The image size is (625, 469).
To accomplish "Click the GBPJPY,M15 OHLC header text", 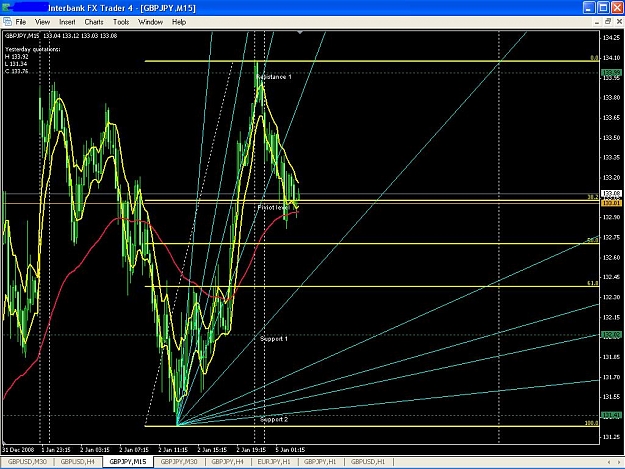I will [61, 36].
